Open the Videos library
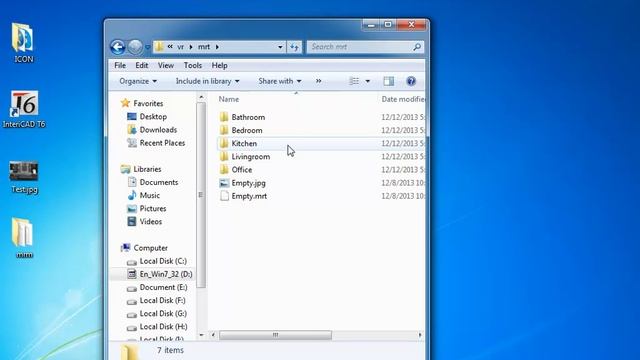 tap(151, 221)
